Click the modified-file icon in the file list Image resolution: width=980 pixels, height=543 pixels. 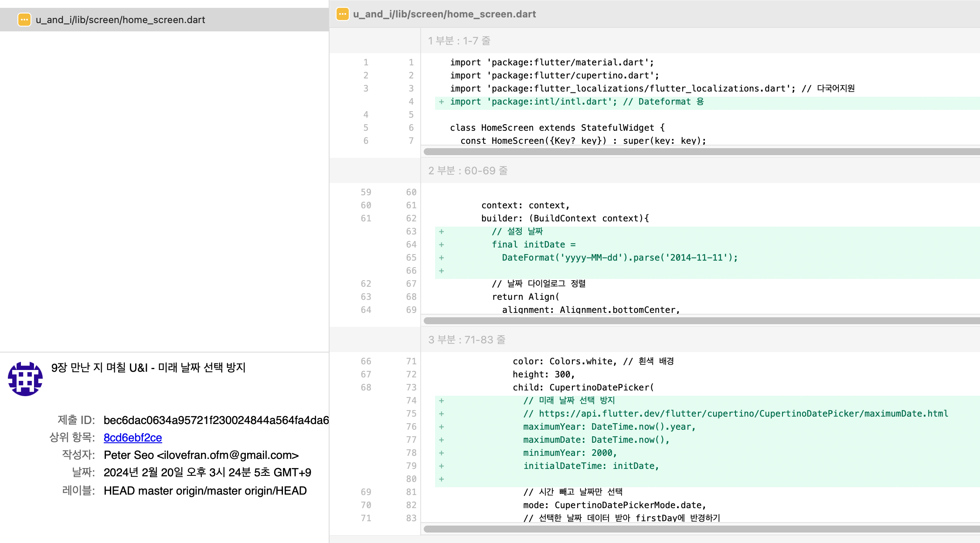(x=24, y=20)
